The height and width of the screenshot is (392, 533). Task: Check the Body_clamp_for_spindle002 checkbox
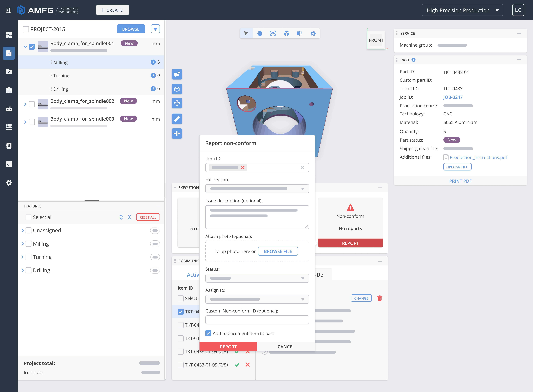tap(32, 104)
